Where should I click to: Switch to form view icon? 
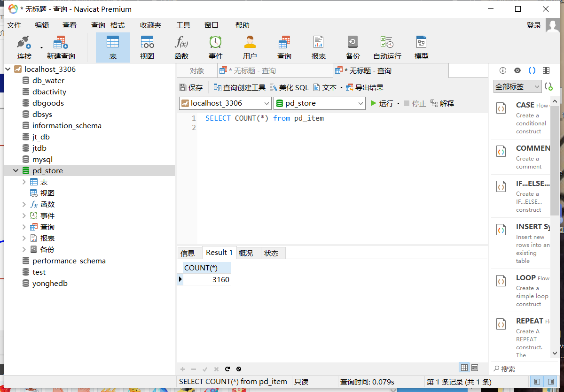click(475, 368)
